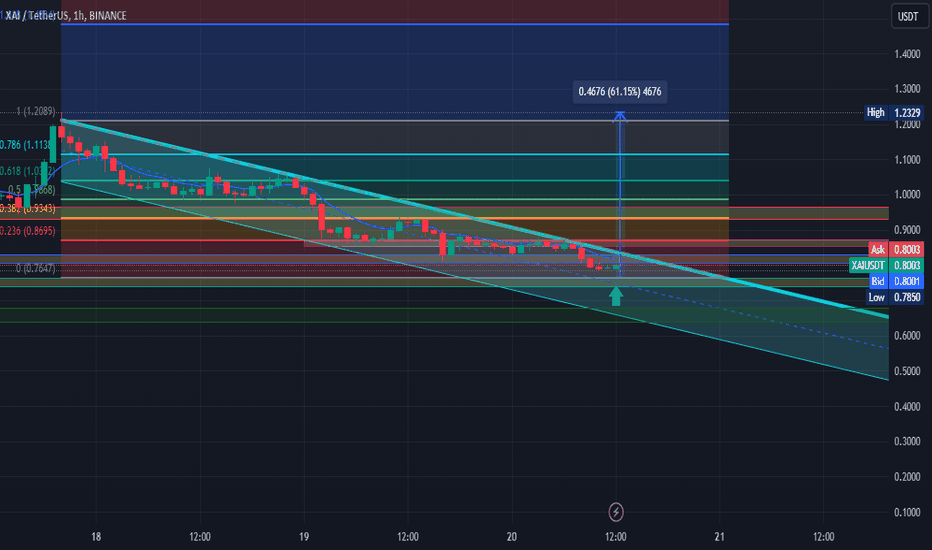Click the Ask 0.8003 price label
932x550 pixels.
896,249
